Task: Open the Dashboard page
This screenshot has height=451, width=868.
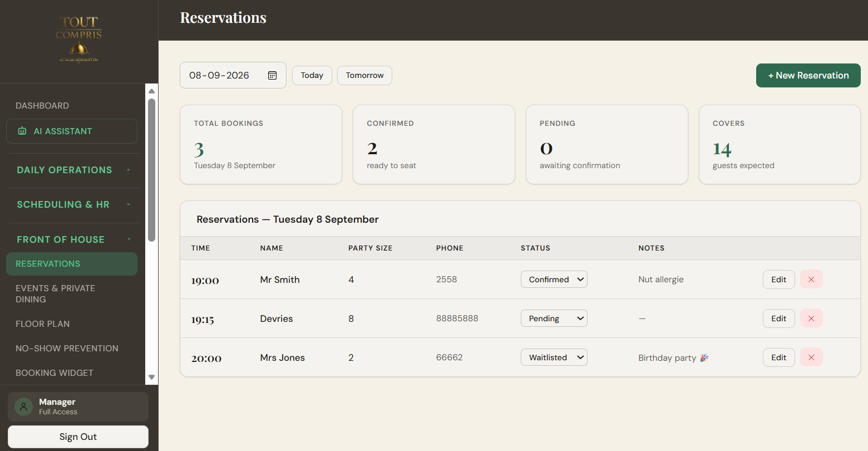Action: [42, 106]
